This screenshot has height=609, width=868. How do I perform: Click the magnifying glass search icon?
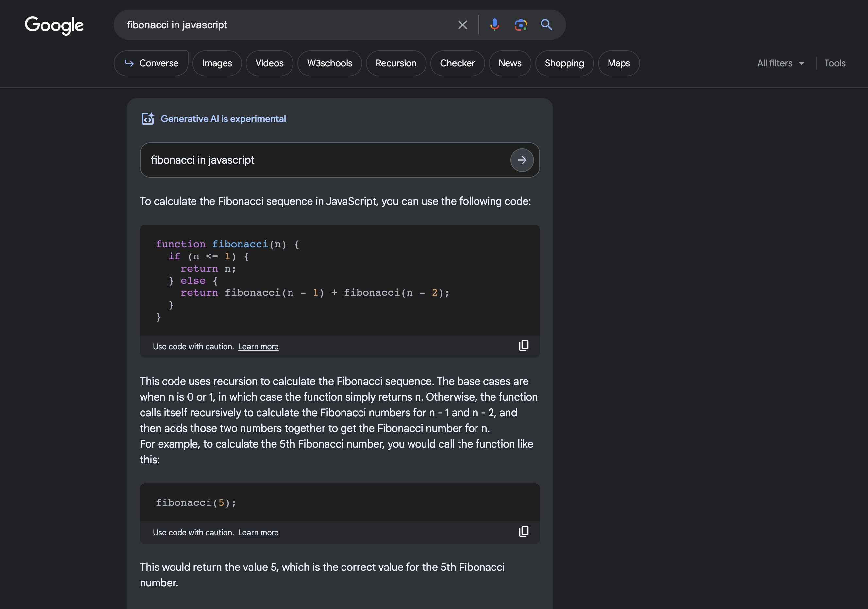point(546,25)
